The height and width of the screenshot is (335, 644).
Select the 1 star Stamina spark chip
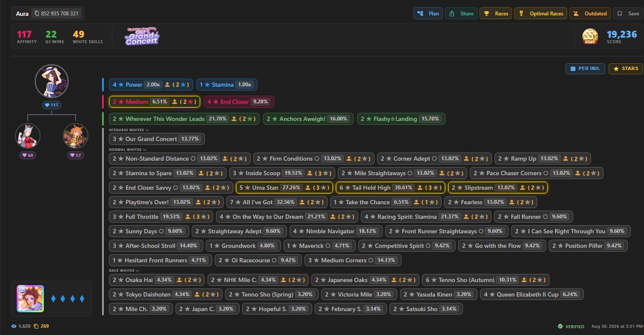(227, 85)
